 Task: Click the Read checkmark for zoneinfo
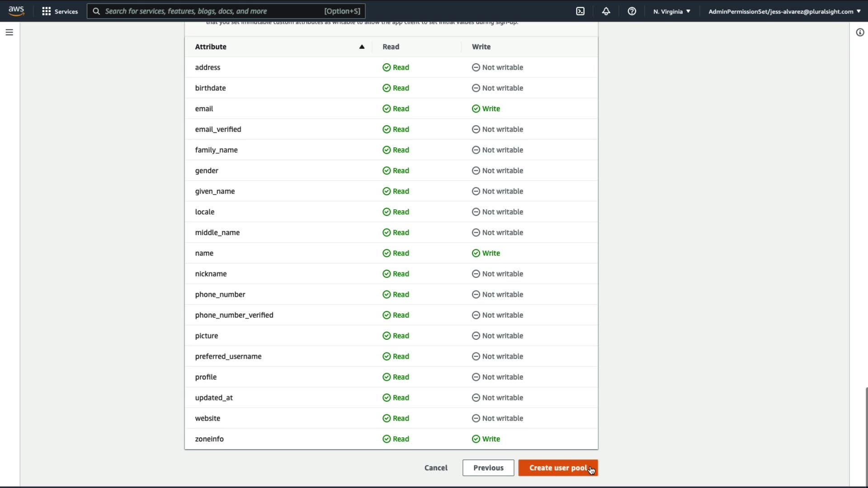[x=387, y=439]
